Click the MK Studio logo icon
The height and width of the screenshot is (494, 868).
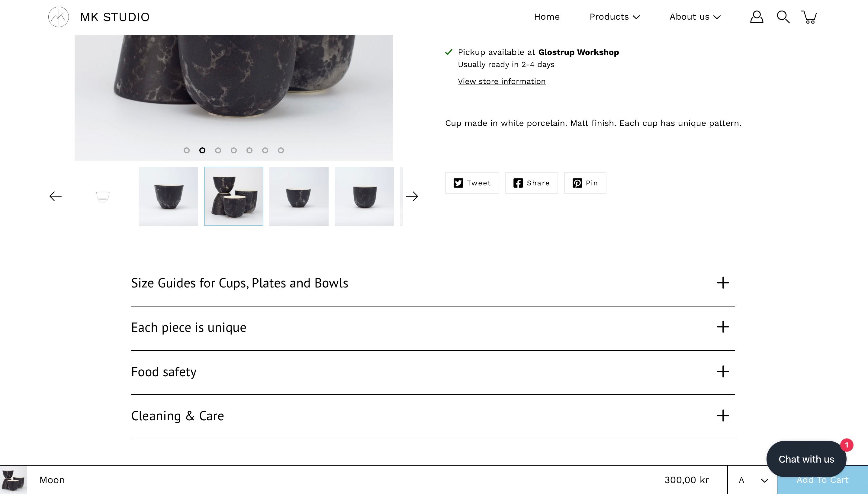(x=58, y=17)
